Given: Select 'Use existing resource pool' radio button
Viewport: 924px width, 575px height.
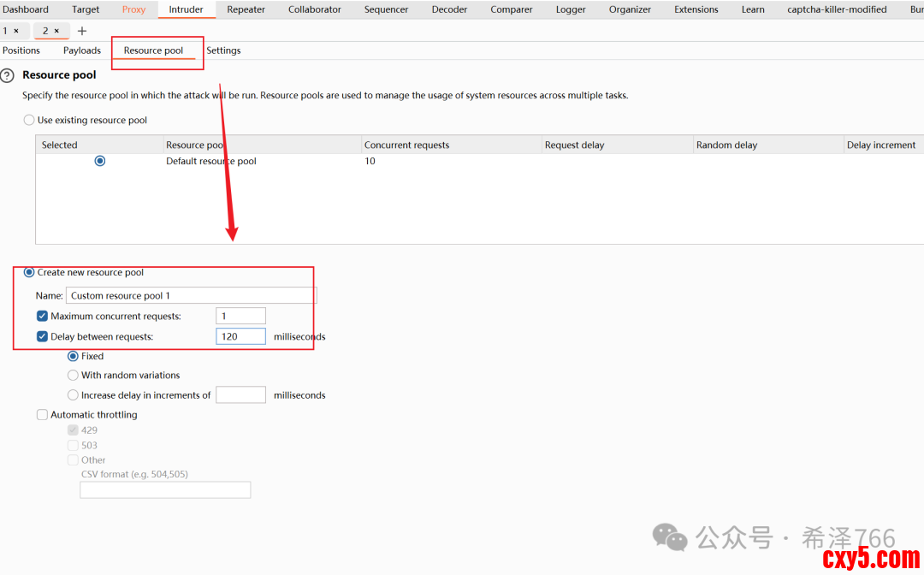Looking at the screenshot, I should (x=29, y=121).
